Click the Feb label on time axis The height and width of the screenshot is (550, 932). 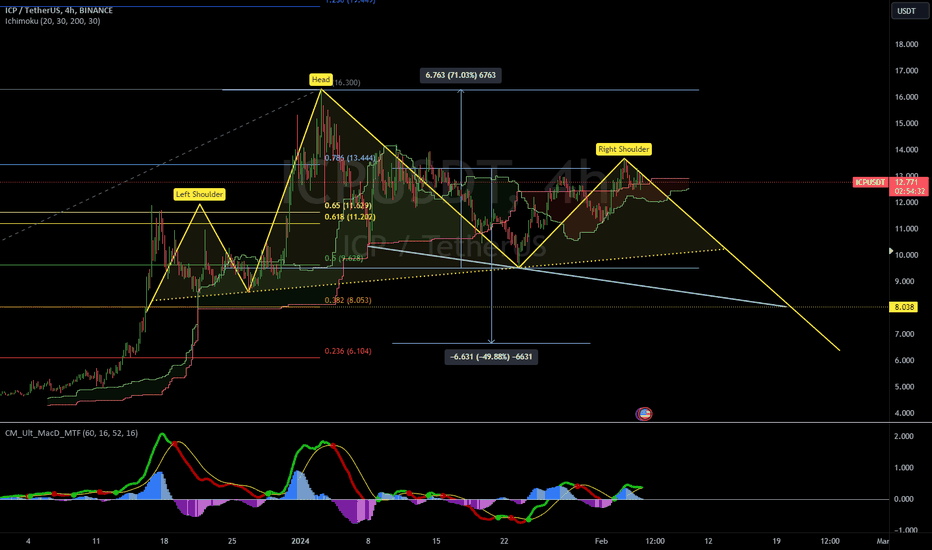pyautogui.click(x=602, y=541)
